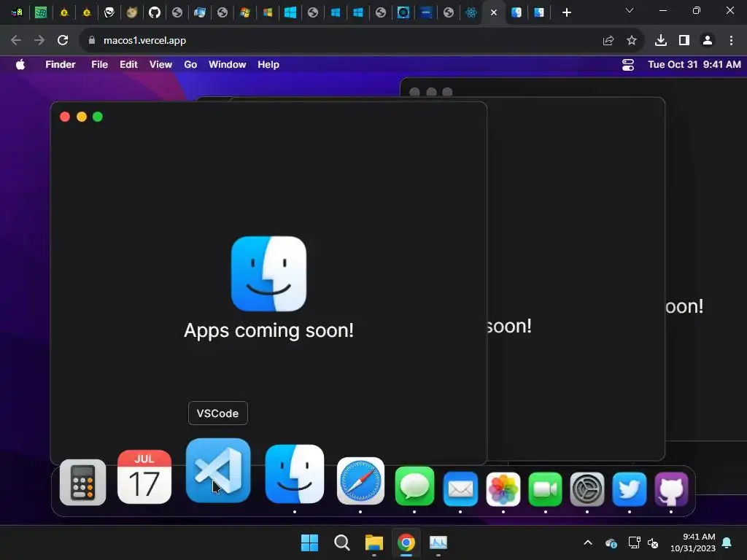Open the View menu
The image size is (747, 560).
160,64
